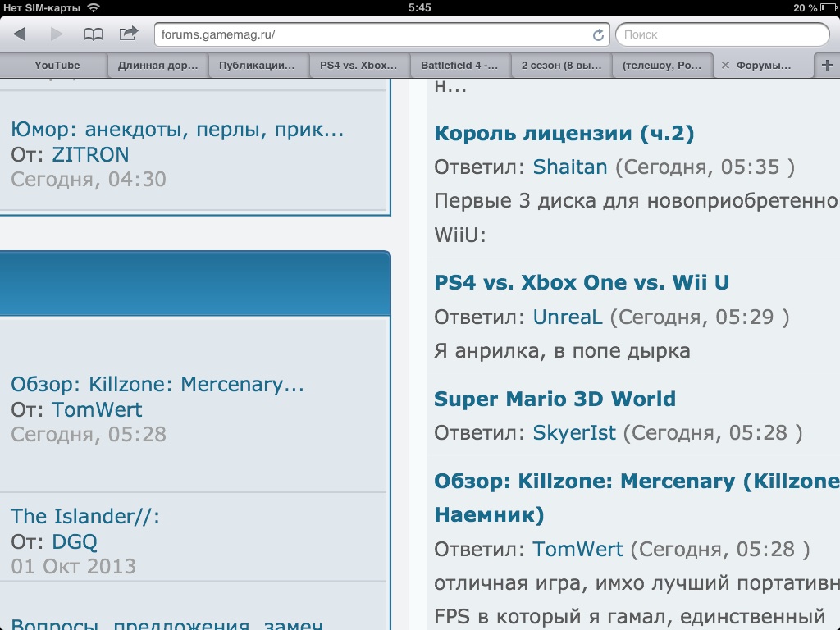Open Король лицензии (ч.2) thread

[x=564, y=134]
